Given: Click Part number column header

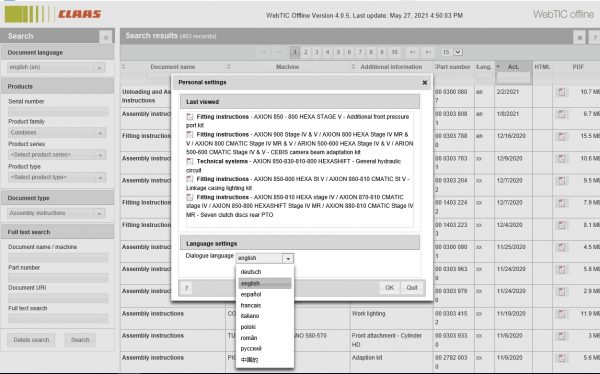Looking at the screenshot, I should coord(453,67).
